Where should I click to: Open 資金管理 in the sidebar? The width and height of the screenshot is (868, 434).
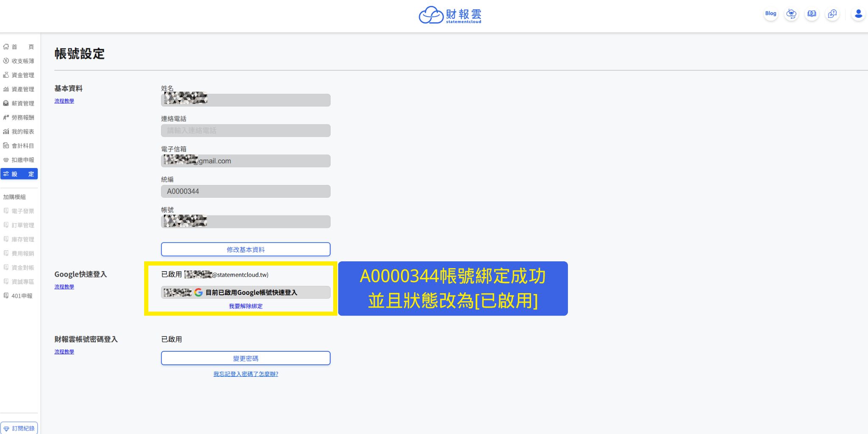coord(19,75)
